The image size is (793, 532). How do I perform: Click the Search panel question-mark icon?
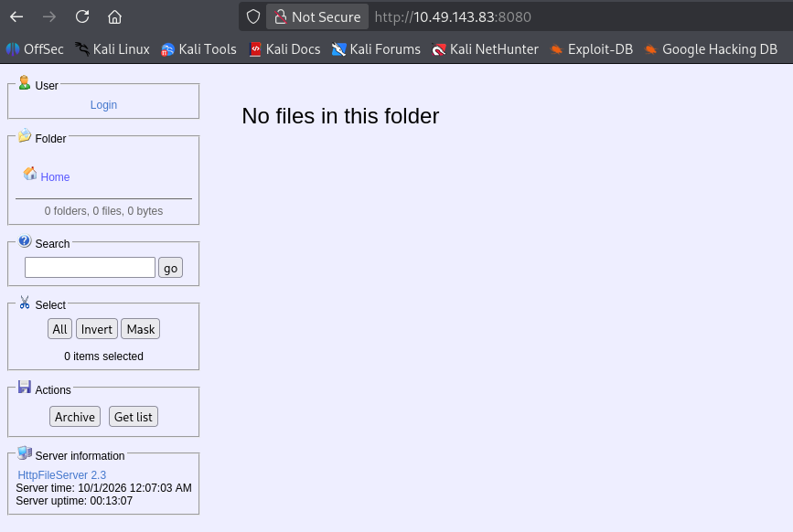[25, 241]
